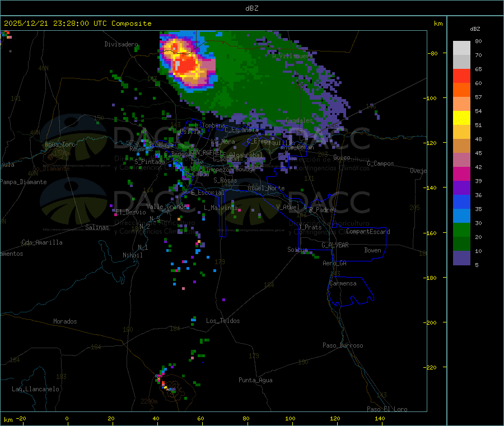
Task: Click the S_Rosas label
Action: pyautogui.click(x=225, y=180)
